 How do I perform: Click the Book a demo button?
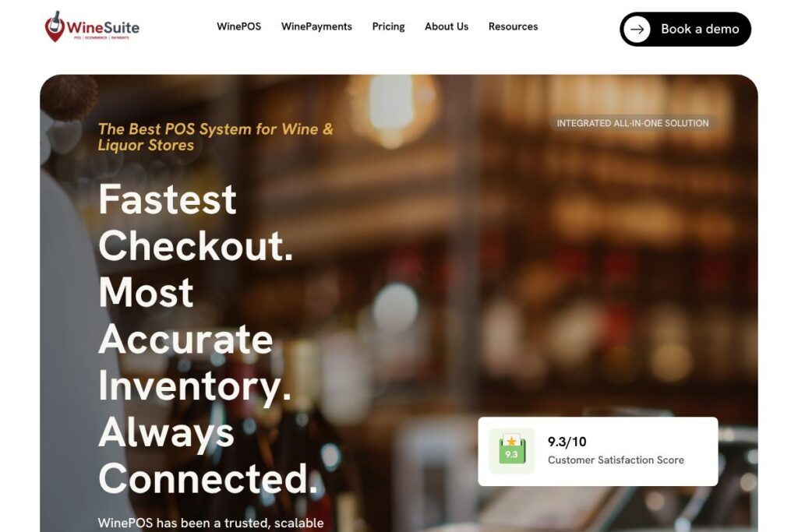tap(685, 29)
